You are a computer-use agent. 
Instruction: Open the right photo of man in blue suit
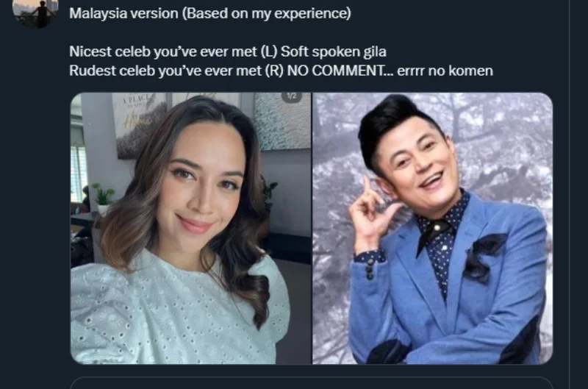click(433, 228)
